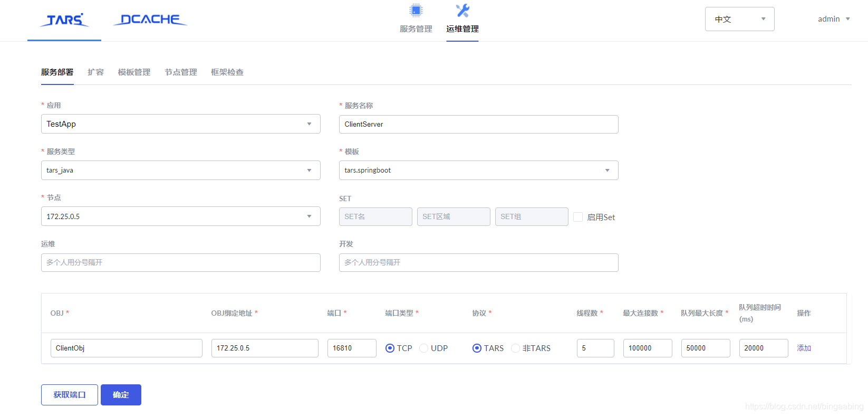Viewport: 868px width, 416px height.
Task: Enable the 启用Set checkbox
Action: pos(578,217)
